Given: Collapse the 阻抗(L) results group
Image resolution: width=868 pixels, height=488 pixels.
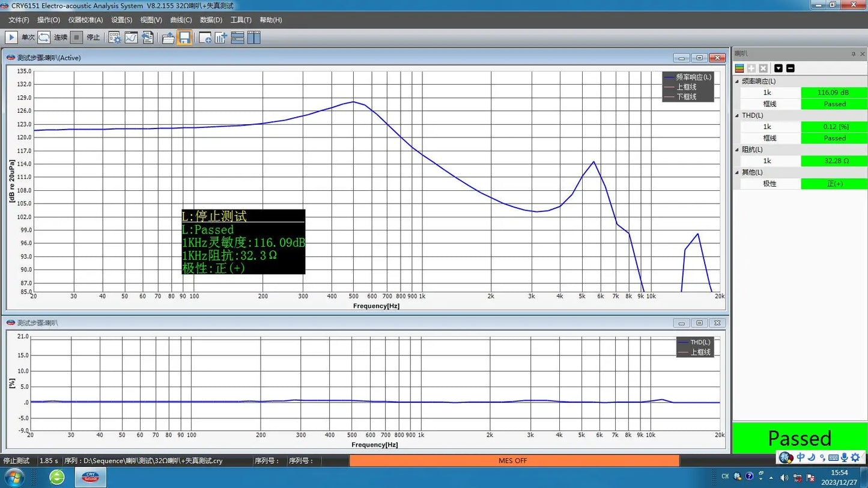Looking at the screenshot, I should click(737, 149).
